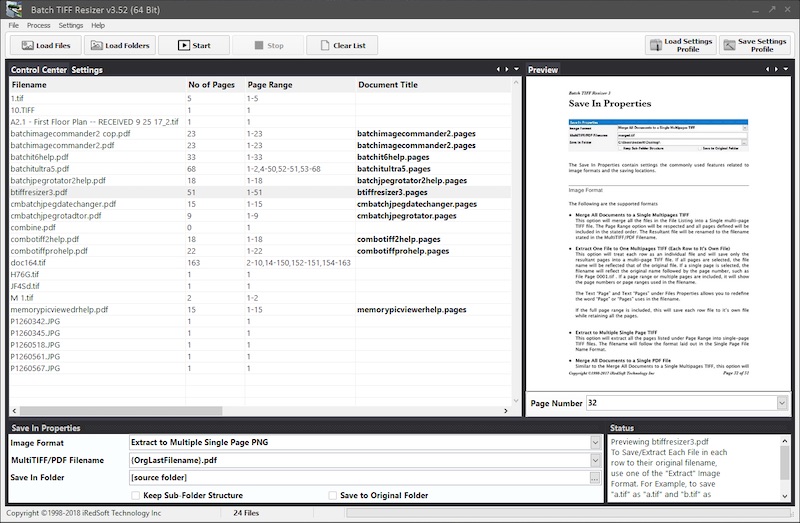Click the Page Range column header
Screen dimensions: 800x523
tap(300, 85)
